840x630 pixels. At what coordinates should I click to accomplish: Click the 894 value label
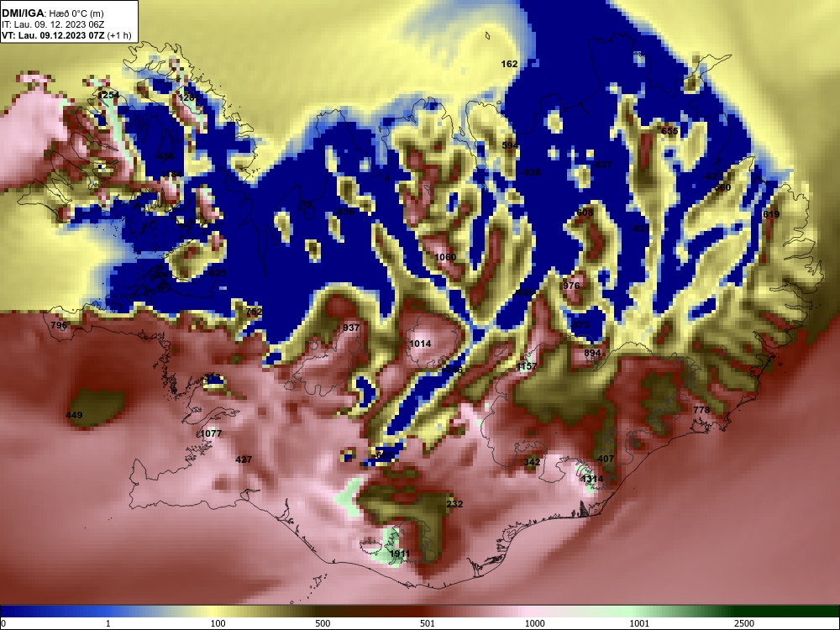click(x=592, y=353)
